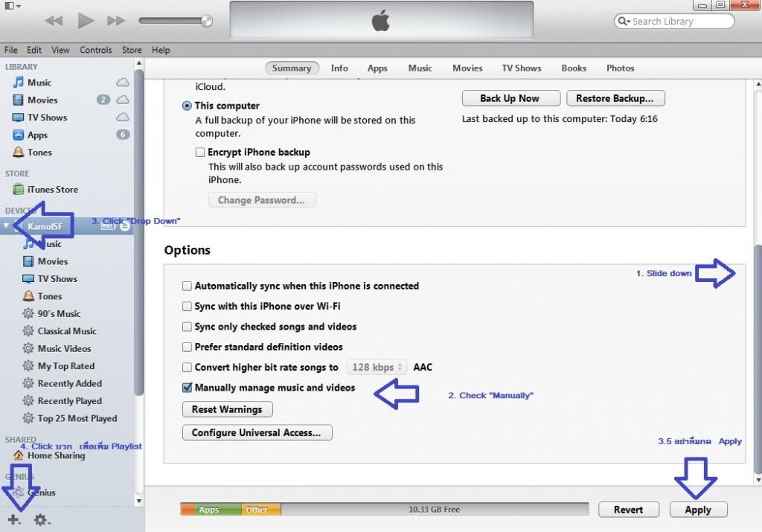Click the cloud icon beside library Music

tap(123, 83)
